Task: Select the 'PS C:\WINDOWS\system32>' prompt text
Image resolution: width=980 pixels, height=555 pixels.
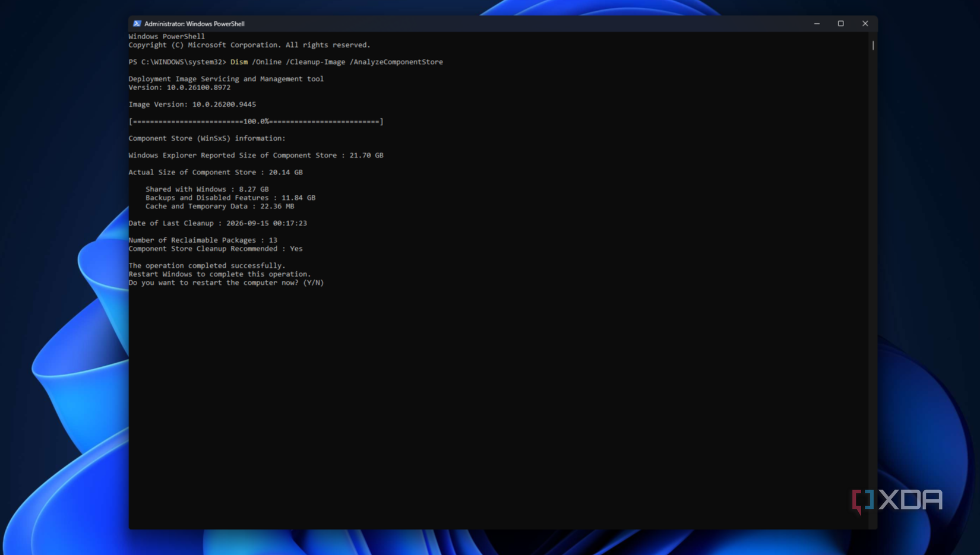Action: pyautogui.click(x=178, y=62)
